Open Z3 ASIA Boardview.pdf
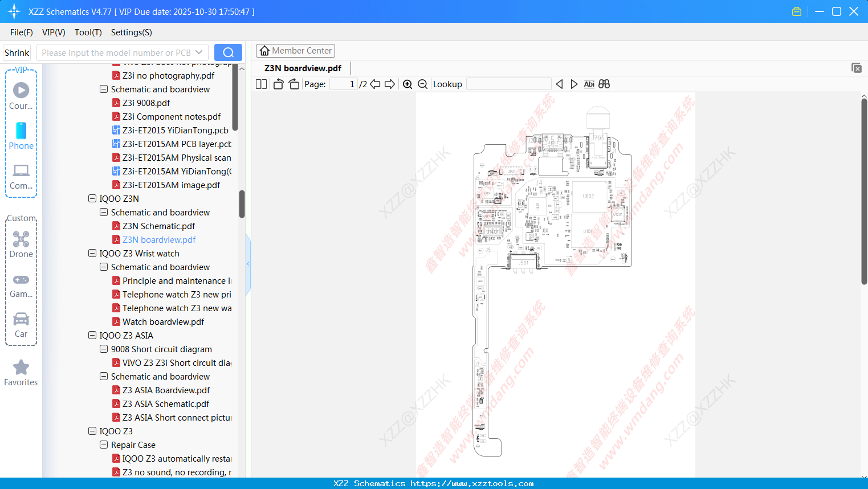The image size is (868, 489). tap(166, 390)
